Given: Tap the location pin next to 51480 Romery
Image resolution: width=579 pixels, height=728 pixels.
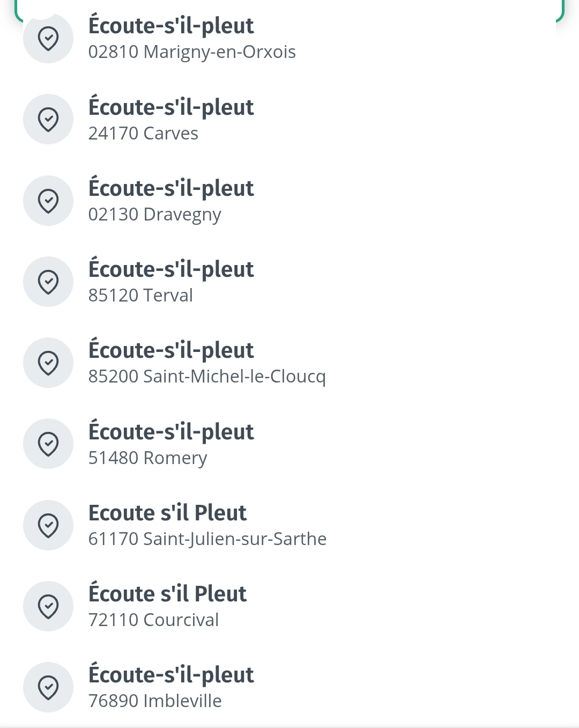Looking at the screenshot, I should click(x=48, y=444).
